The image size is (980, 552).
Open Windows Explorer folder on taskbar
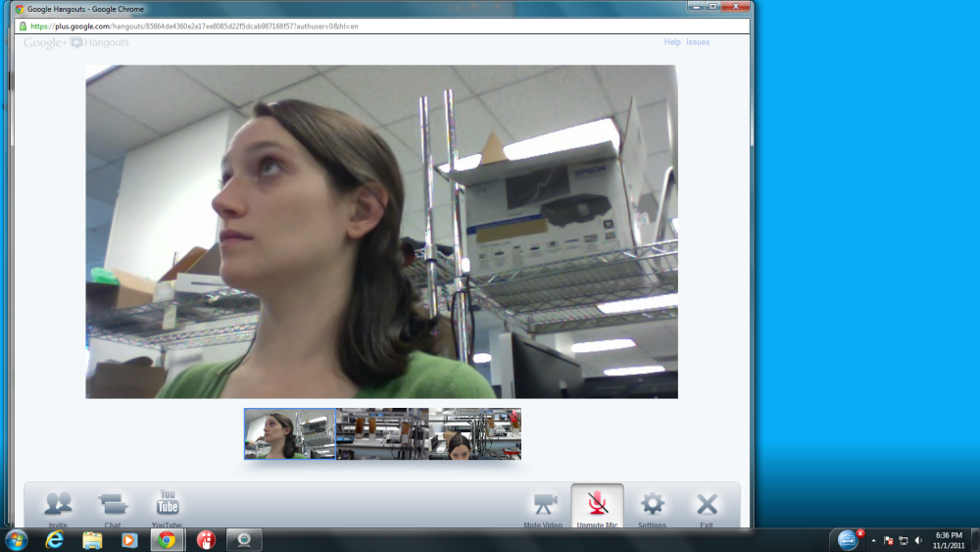pos(92,540)
